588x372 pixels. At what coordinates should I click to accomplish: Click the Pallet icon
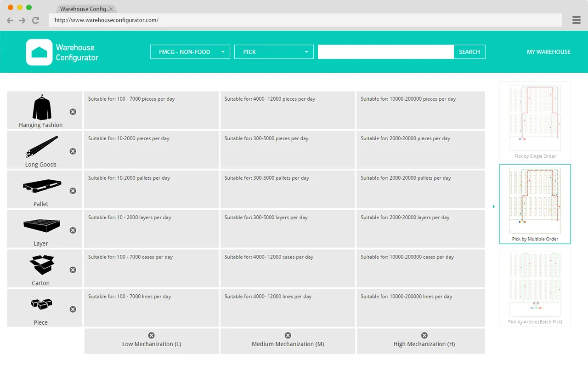pos(41,186)
